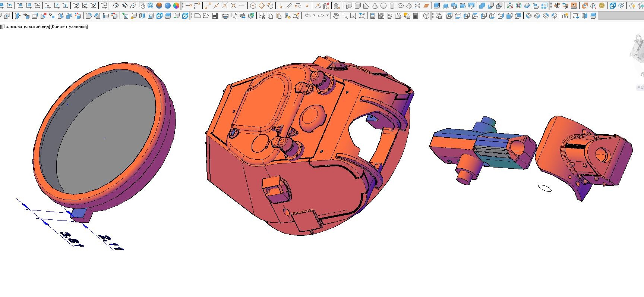The width and height of the screenshot is (644, 297).
Task: Click the color wheel icon
Action: coord(176,6)
